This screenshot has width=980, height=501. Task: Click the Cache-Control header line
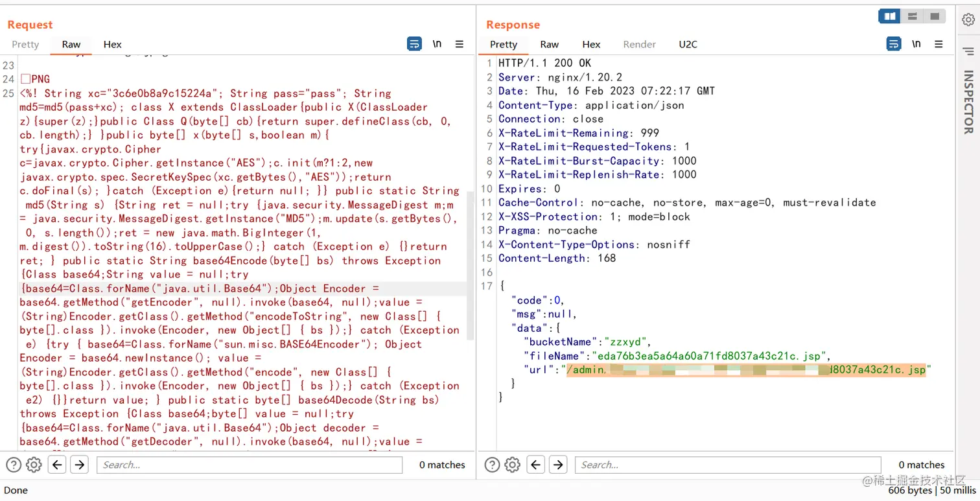[687, 202]
